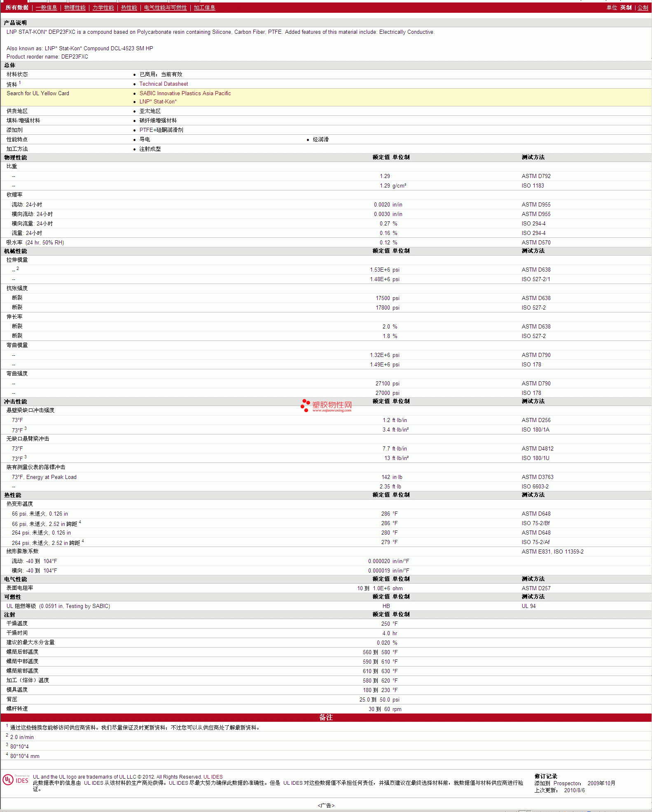Click the UL 94 test method
Image resolution: width=652 pixels, height=812 pixels.
pyautogui.click(x=528, y=606)
